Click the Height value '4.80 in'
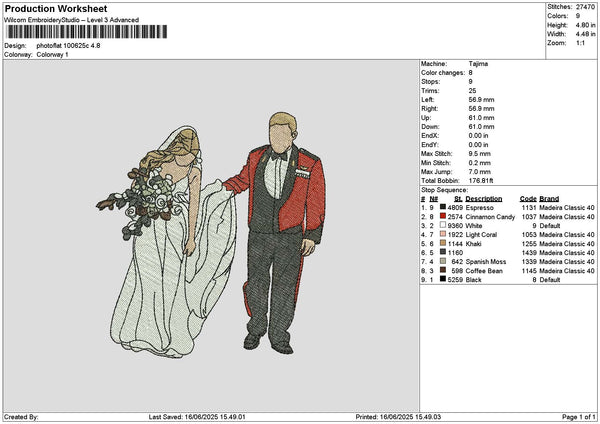The height and width of the screenshot is (424, 600). pos(585,25)
